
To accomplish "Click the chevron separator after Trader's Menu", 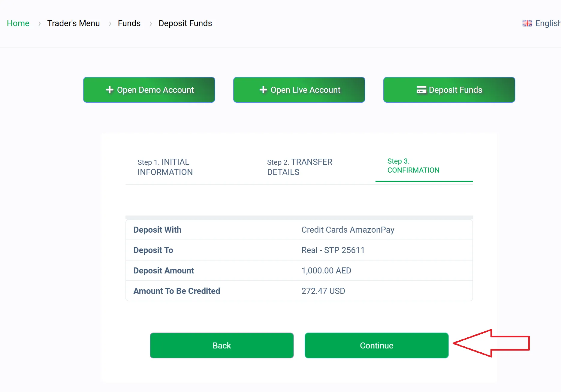I will coord(110,23).
